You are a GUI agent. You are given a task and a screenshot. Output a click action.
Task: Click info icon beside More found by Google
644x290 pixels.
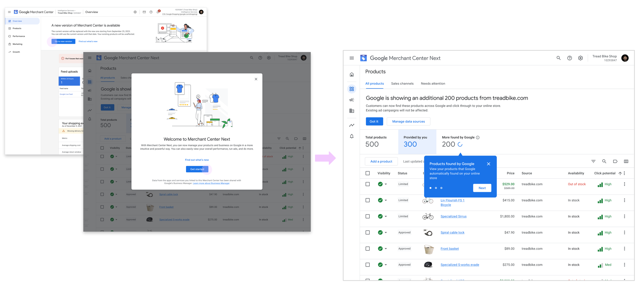(x=478, y=138)
